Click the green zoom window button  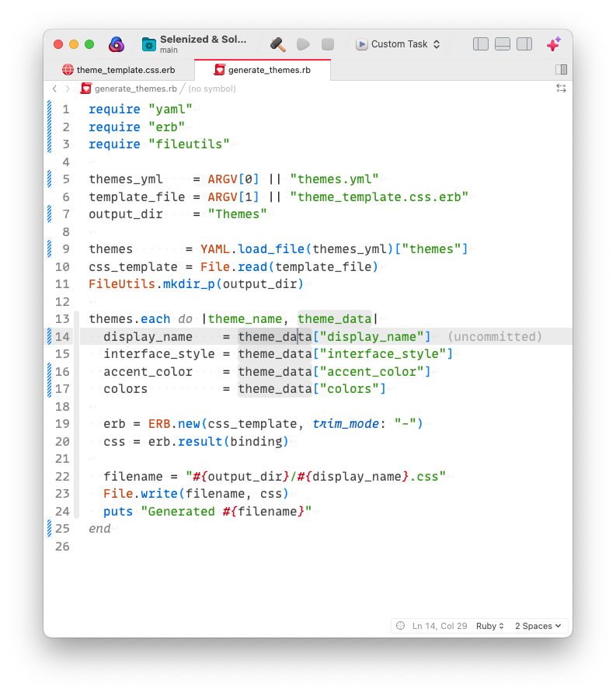point(89,44)
